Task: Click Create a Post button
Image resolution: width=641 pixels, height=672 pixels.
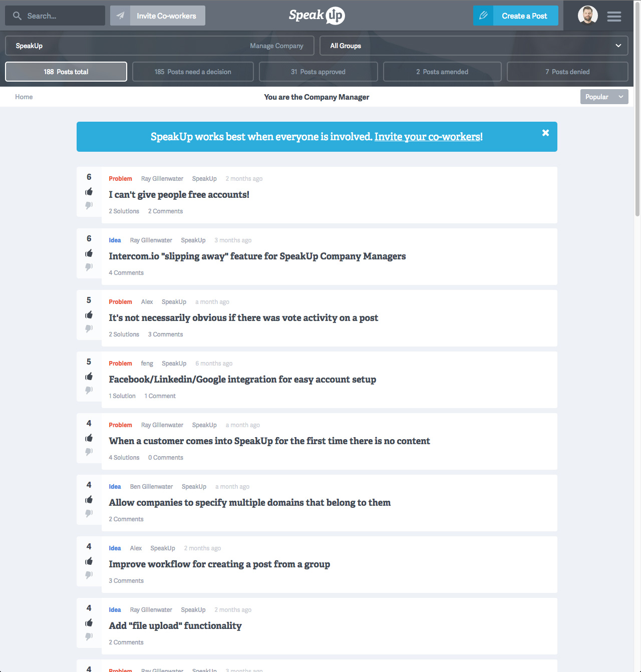Action: pos(516,16)
